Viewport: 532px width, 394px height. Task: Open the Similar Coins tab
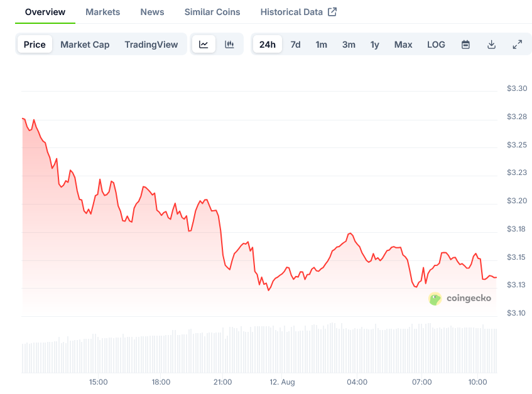(212, 12)
